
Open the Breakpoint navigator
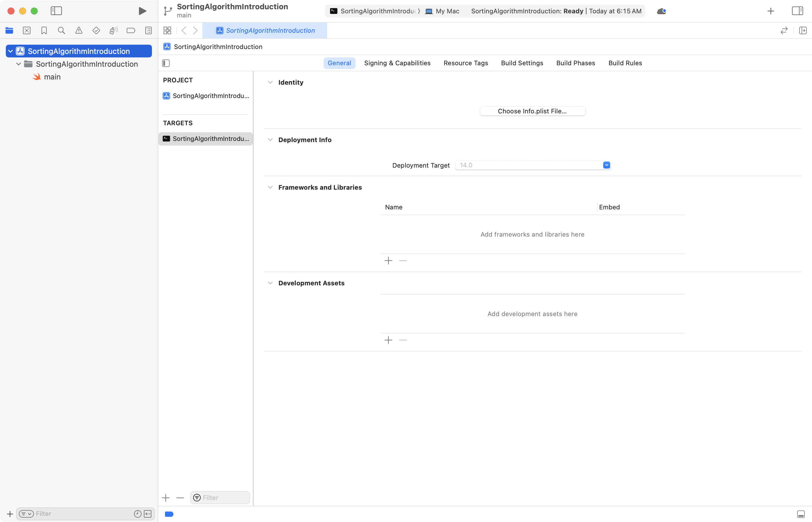[x=131, y=30]
